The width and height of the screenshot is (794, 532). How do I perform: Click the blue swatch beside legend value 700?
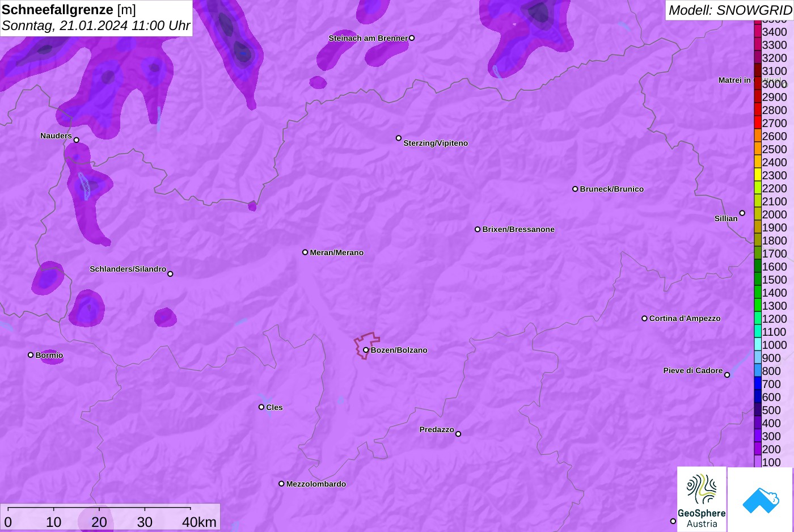758,383
